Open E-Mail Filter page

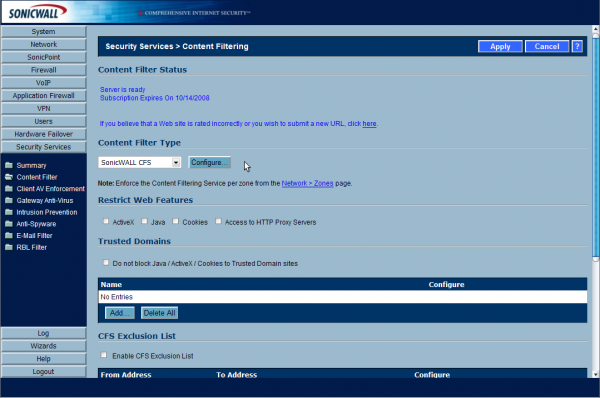pos(34,236)
